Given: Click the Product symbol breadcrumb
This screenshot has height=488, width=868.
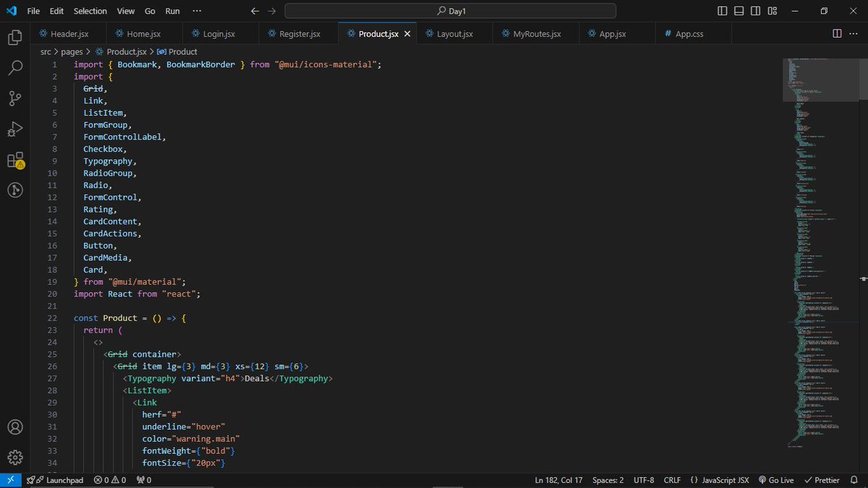Looking at the screenshot, I should (x=177, y=52).
